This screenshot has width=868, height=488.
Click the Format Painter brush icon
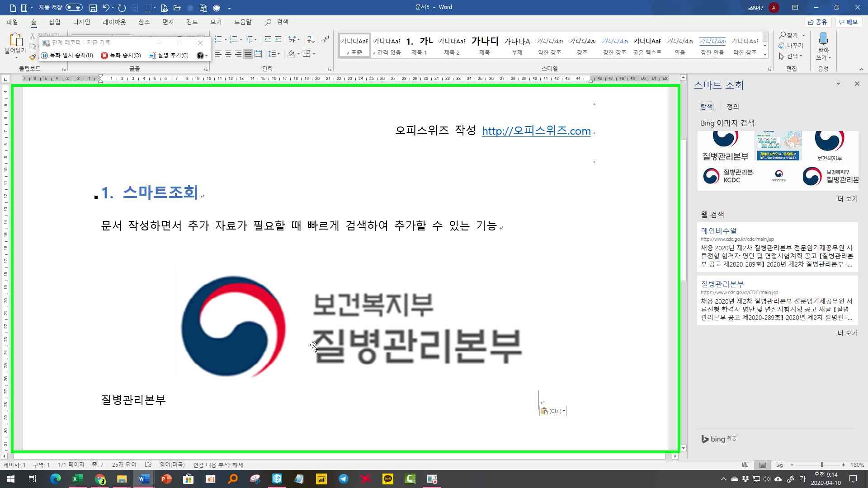tap(33, 57)
